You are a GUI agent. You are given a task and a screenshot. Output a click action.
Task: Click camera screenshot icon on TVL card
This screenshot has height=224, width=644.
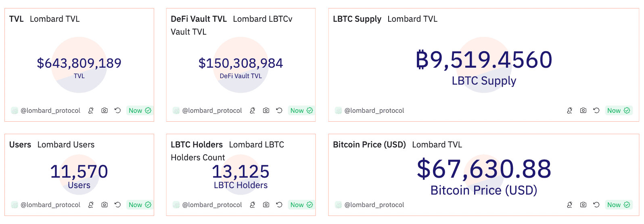[x=105, y=110]
